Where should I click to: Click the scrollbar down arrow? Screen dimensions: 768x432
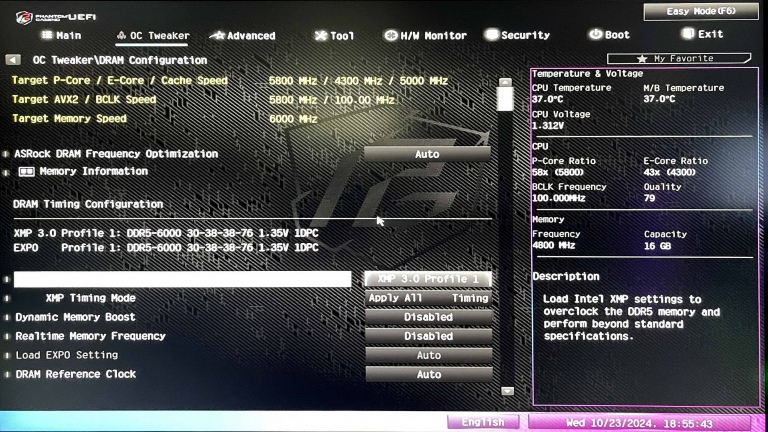point(507,391)
